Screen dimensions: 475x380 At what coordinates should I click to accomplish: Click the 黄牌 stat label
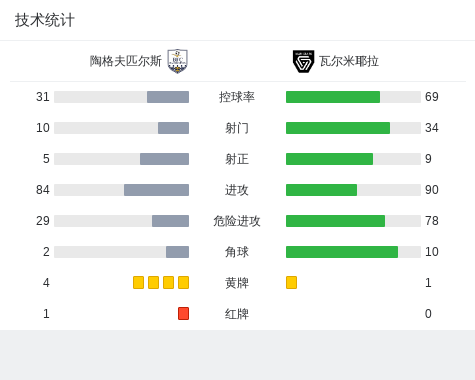[237, 283]
